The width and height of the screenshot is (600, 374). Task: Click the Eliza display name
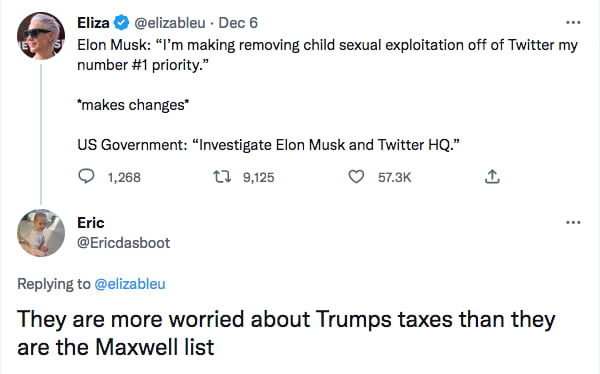[93, 23]
